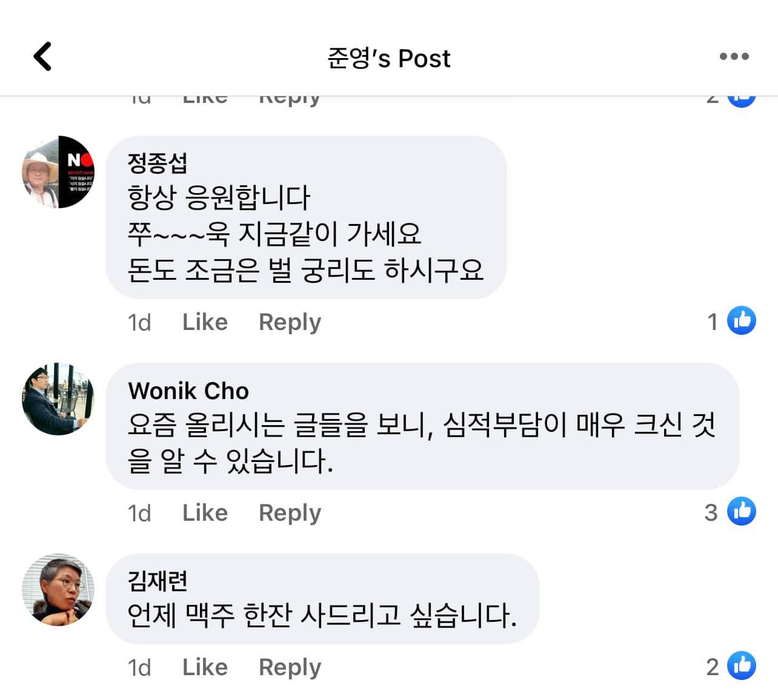Open the three-dot more options menu
Viewport: 778px width, 700px height.
pos(734,57)
